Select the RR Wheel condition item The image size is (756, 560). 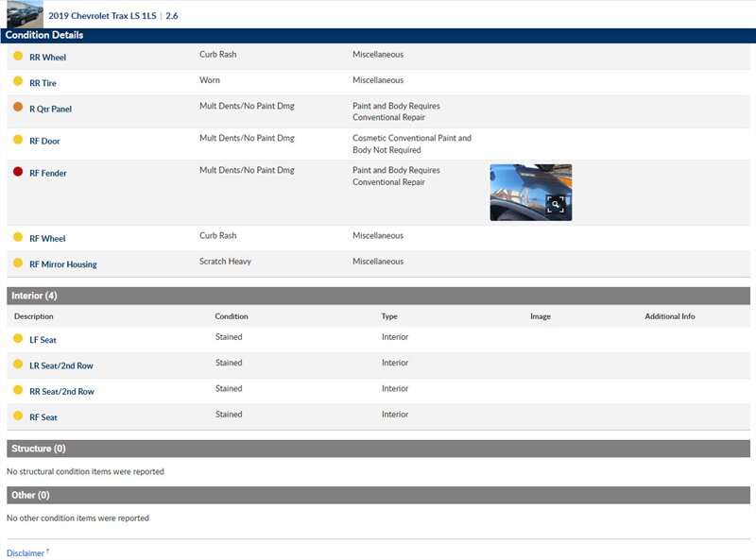47,58
